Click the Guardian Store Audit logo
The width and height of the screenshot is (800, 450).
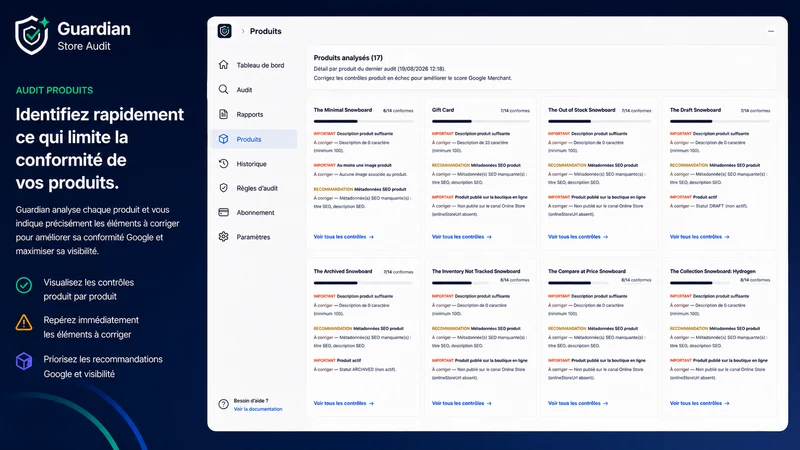73,35
